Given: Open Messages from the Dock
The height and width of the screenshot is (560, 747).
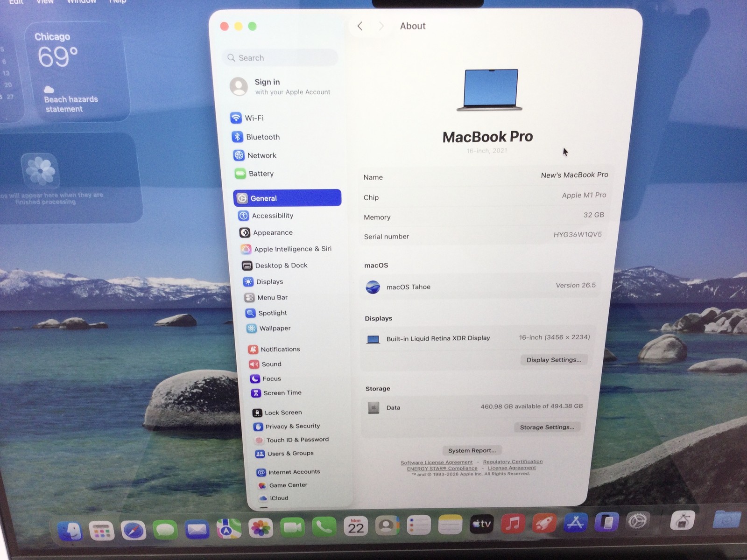Looking at the screenshot, I should point(165,530).
